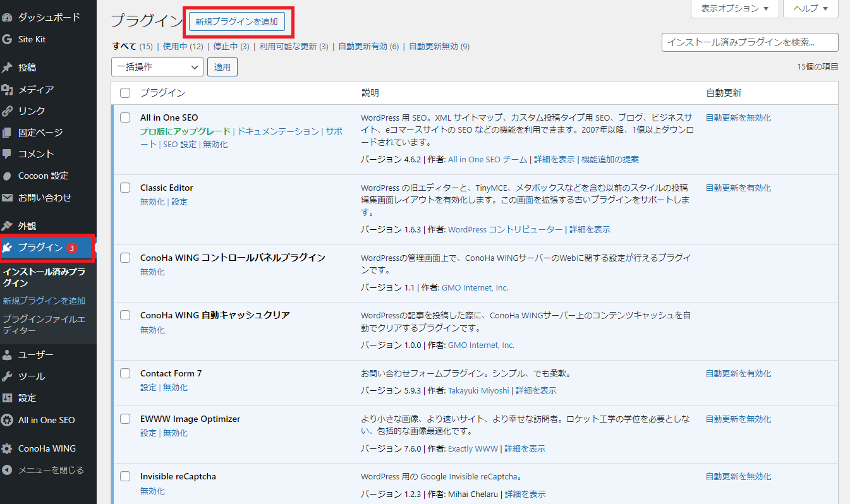This screenshot has width=850, height=504.
Task: Open プラグインファイルエディター submenu item
Action: coord(44,325)
